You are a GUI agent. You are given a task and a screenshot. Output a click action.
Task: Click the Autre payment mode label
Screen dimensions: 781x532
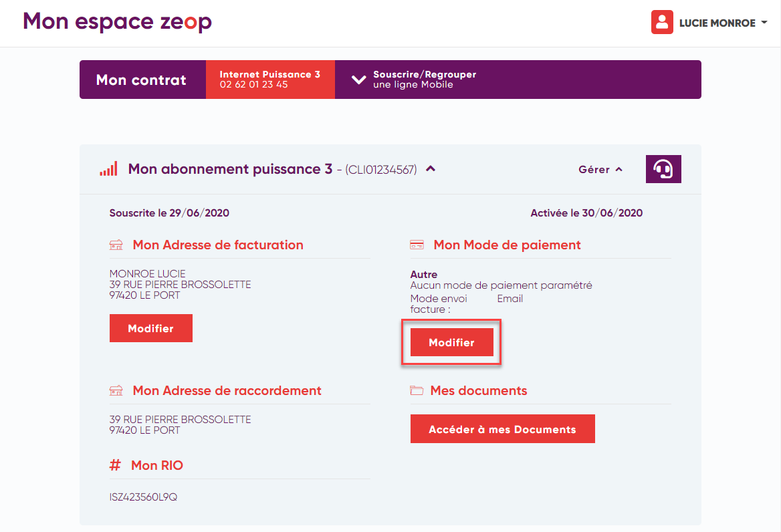pyautogui.click(x=424, y=274)
